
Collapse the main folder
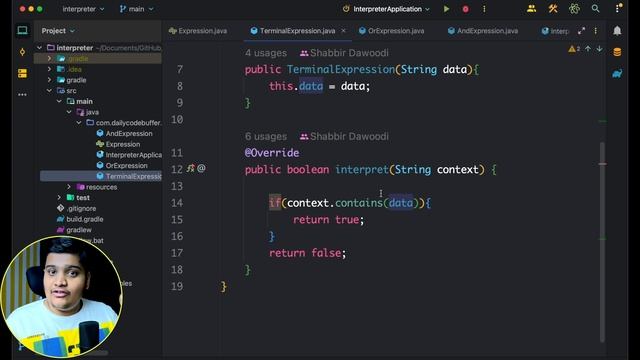[59, 101]
